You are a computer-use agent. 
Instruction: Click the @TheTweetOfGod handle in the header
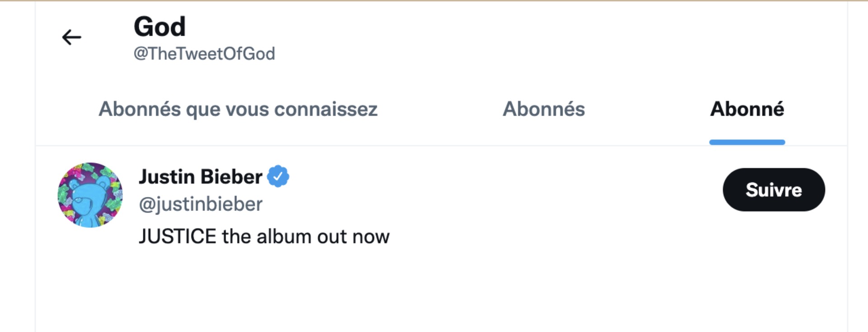click(204, 54)
